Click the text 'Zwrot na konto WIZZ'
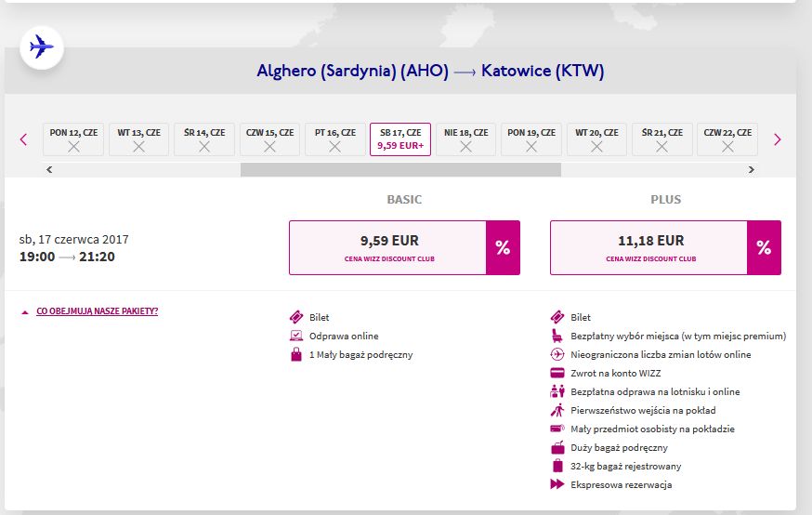Image resolution: width=812 pixels, height=515 pixels. (616, 373)
